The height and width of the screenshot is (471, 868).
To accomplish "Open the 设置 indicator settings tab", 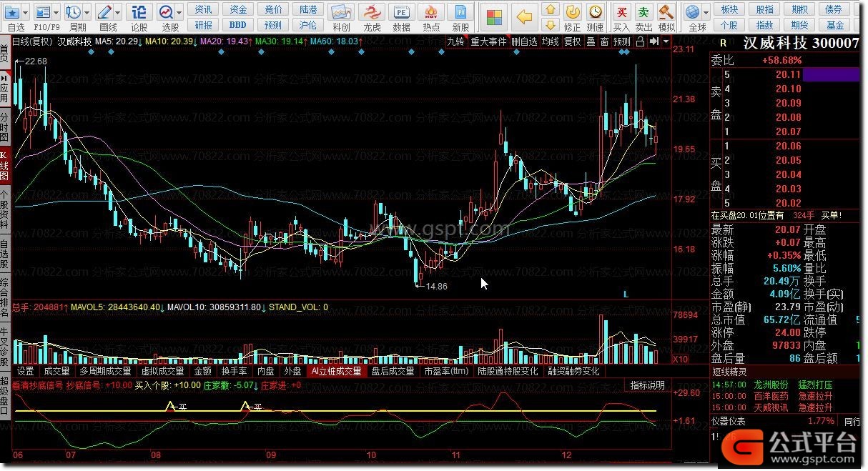I will [26, 371].
